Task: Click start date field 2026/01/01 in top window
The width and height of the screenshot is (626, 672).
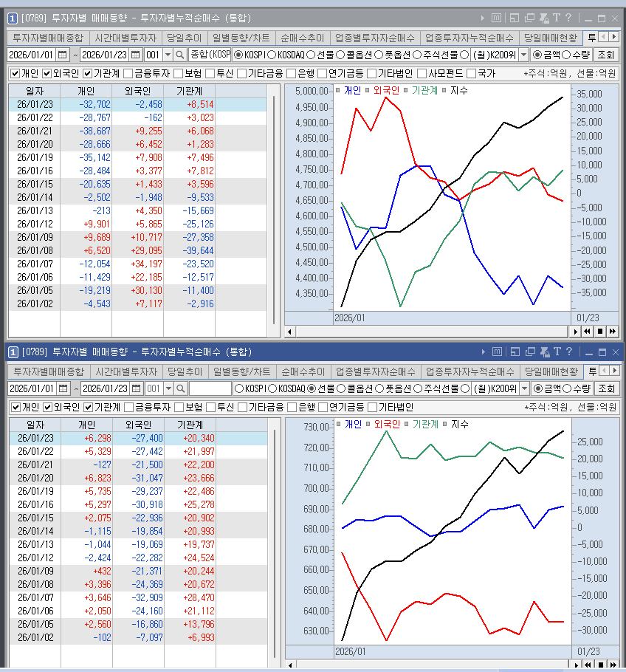Action: point(32,55)
